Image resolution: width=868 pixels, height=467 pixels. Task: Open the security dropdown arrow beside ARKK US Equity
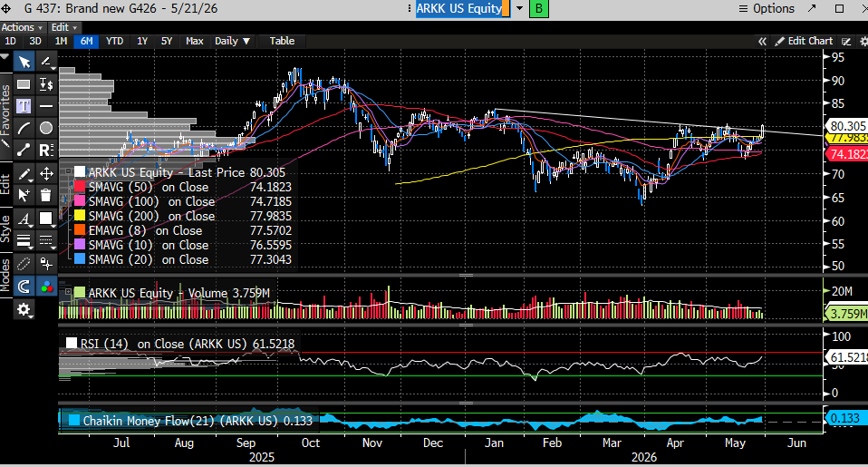[x=519, y=8]
